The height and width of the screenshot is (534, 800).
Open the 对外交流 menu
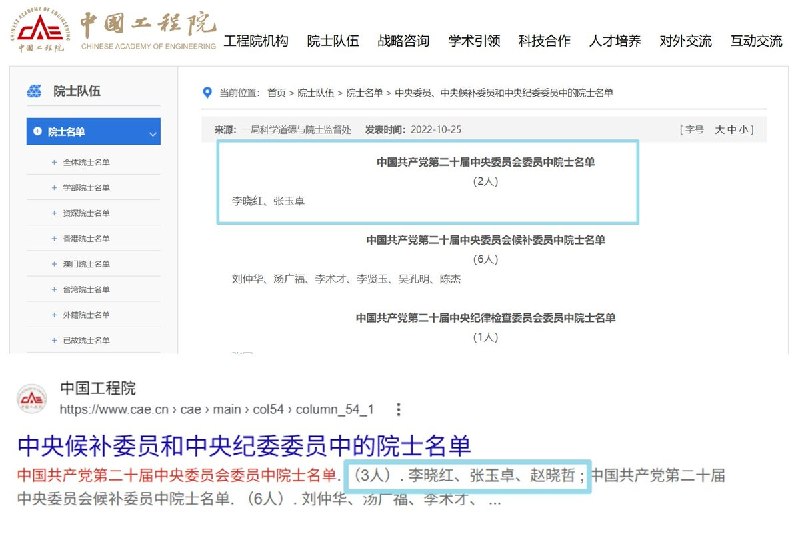[685, 41]
